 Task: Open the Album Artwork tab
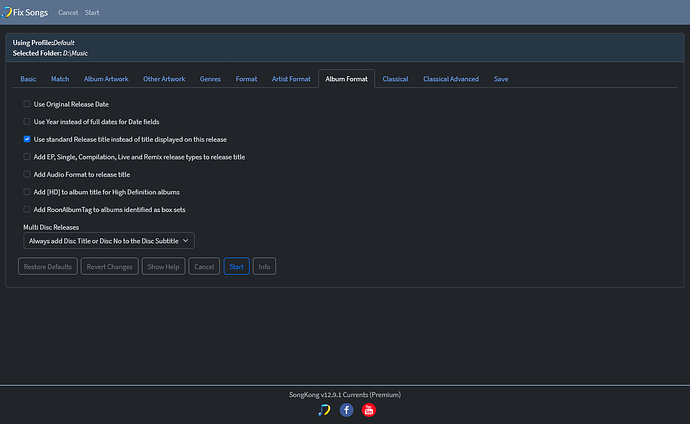[x=106, y=79]
